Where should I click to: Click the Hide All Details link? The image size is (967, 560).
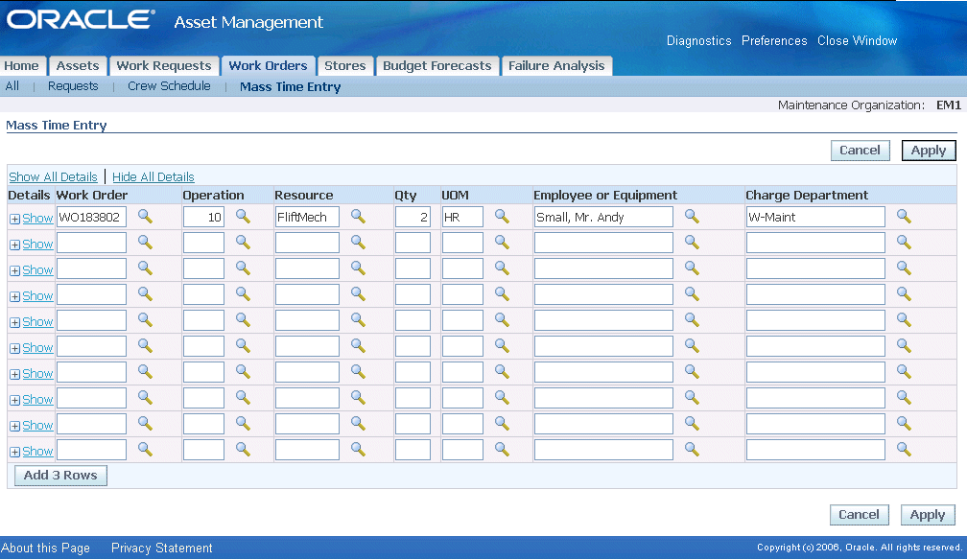153,177
